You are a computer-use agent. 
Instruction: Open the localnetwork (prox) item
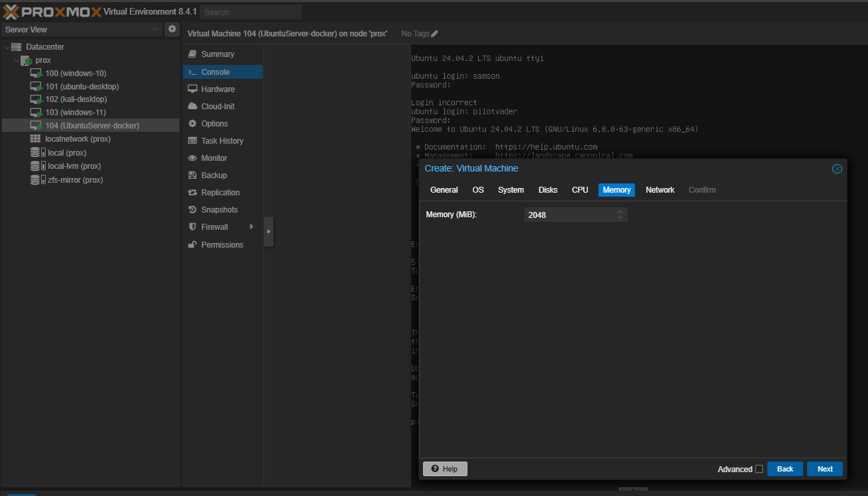coord(77,139)
